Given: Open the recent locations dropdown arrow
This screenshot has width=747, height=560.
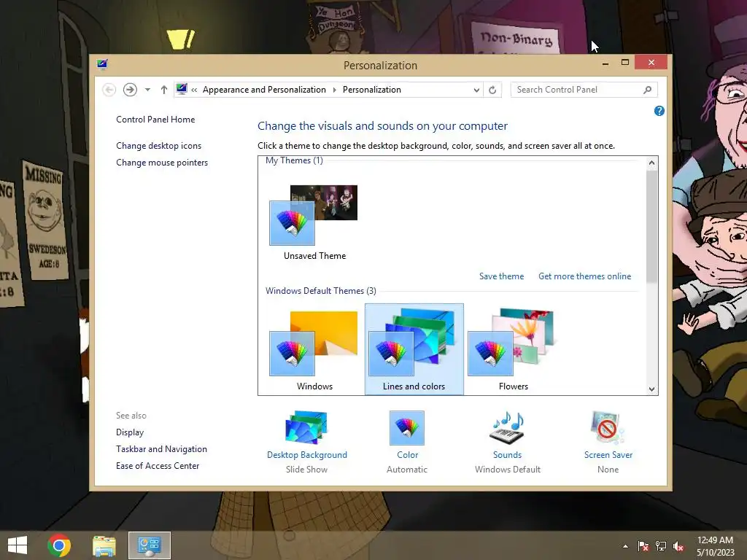Looking at the screenshot, I should tap(147, 90).
